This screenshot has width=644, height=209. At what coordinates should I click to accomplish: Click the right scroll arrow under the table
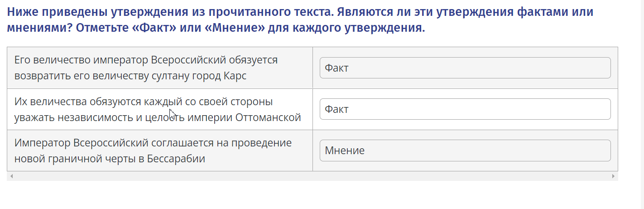(x=613, y=176)
